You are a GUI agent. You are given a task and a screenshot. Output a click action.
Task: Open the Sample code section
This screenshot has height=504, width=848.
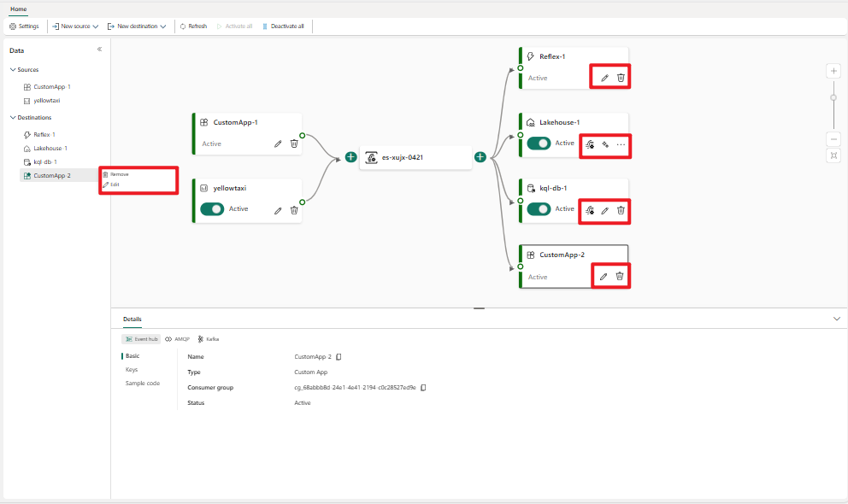click(x=143, y=384)
